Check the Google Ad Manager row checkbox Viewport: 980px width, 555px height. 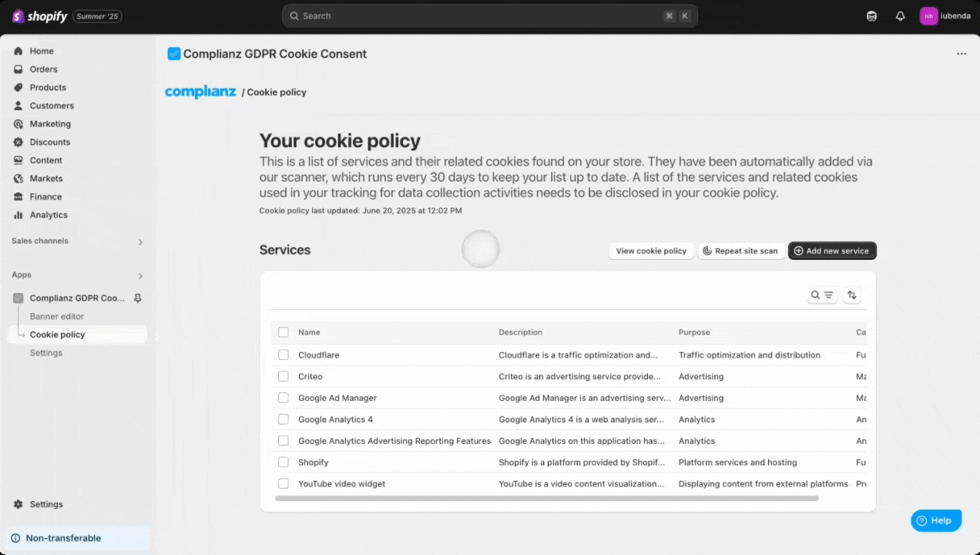click(x=284, y=399)
